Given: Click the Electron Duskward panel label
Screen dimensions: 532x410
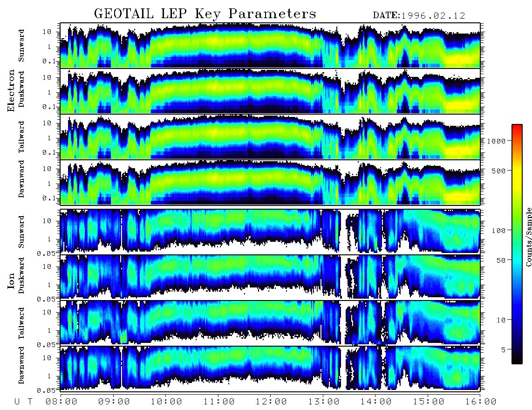Looking at the screenshot, I should (x=21, y=89).
